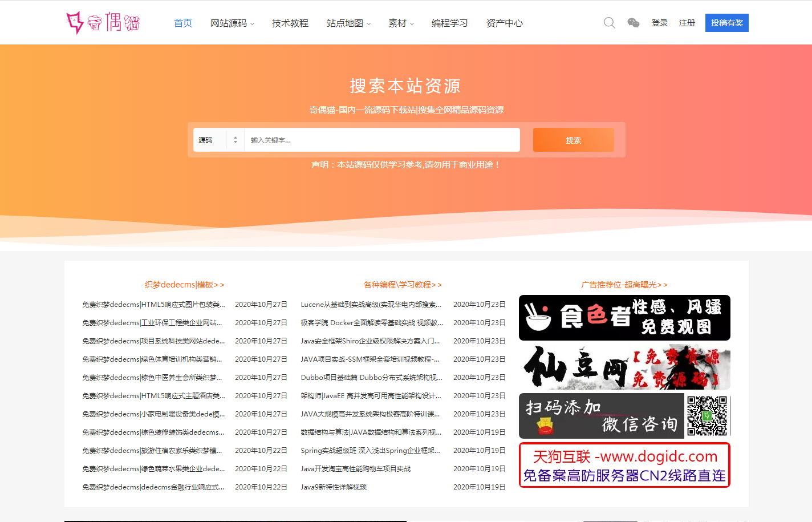The height and width of the screenshot is (522, 812).
Task: Open the 织梦dedecms模板 section heading link
Action: click(184, 285)
